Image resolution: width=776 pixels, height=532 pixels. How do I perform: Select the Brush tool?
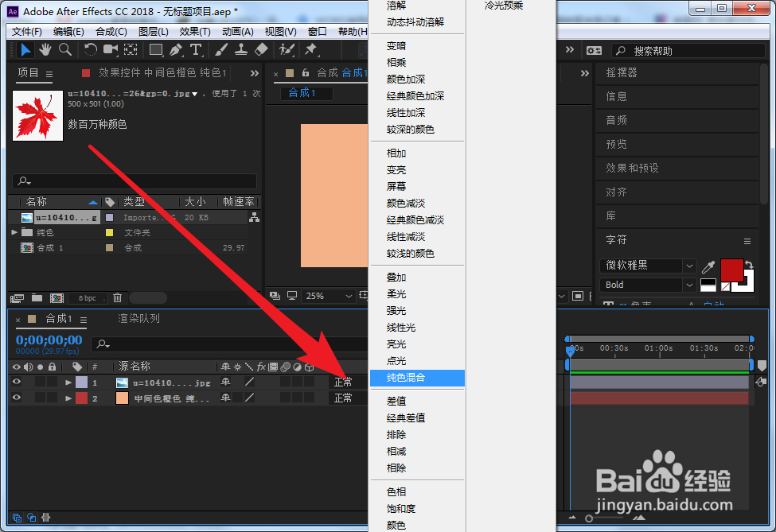click(221, 49)
